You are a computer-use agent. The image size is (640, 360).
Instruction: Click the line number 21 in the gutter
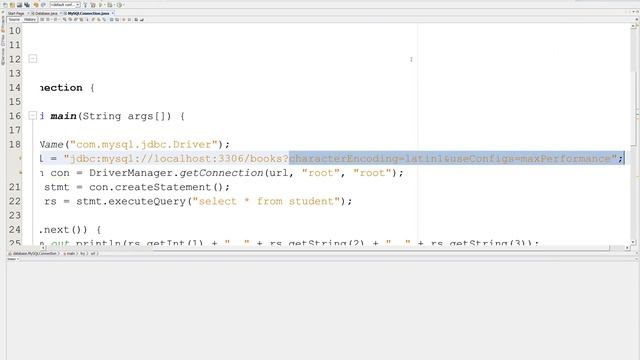(x=15, y=187)
